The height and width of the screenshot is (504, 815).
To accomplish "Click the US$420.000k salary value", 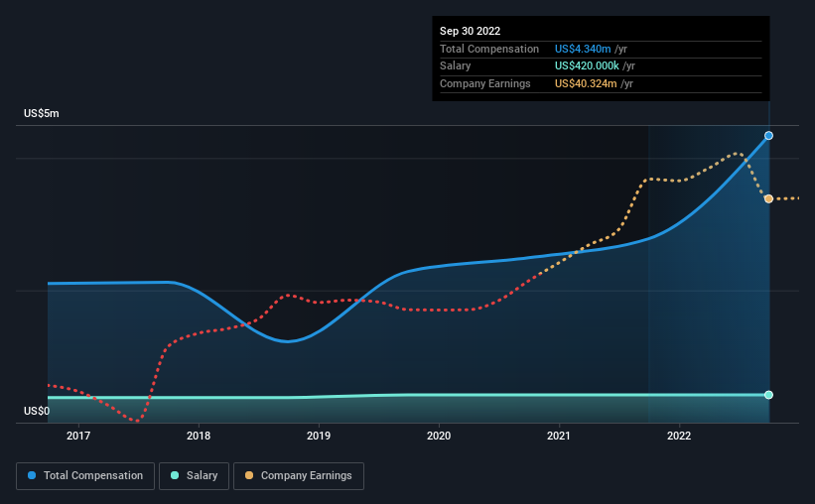I will click(587, 66).
